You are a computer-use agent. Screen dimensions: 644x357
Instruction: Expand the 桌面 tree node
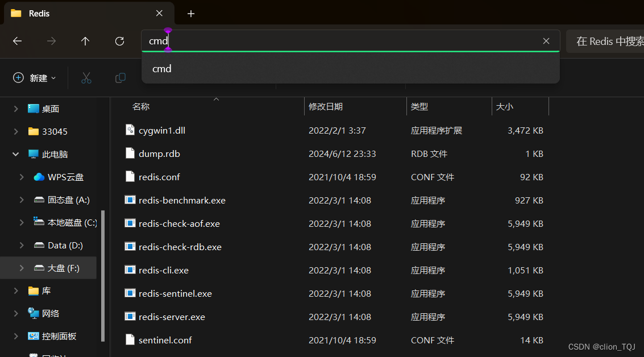point(15,109)
